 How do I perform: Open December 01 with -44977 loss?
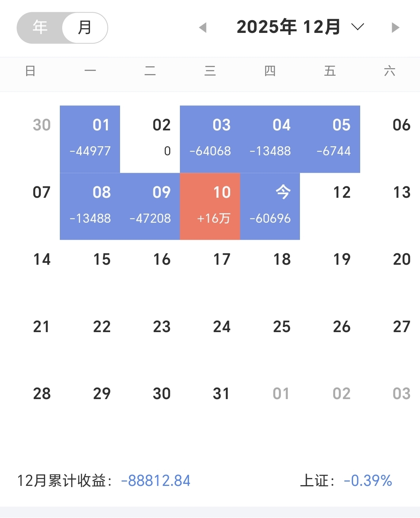pos(90,139)
